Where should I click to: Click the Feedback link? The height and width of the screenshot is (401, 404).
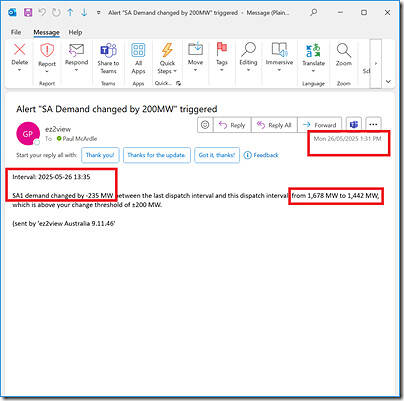click(x=261, y=155)
